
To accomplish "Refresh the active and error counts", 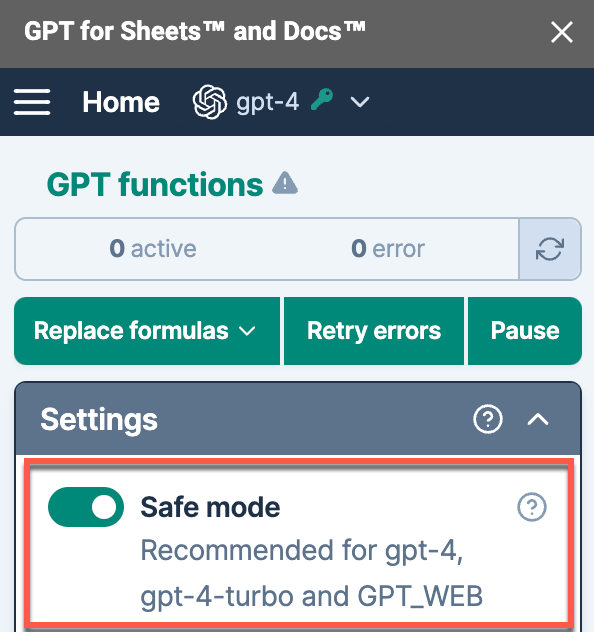I will coord(550,249).
